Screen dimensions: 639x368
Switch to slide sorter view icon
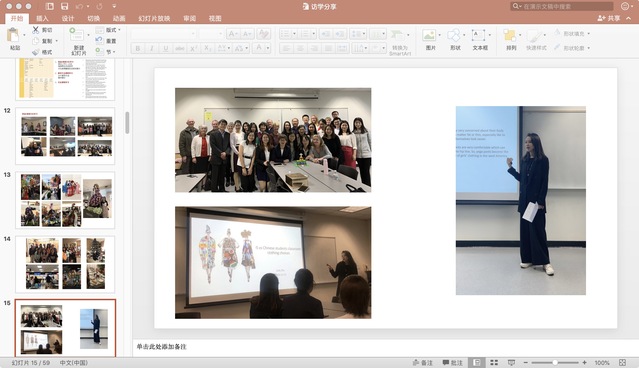(x=494, y=362)
